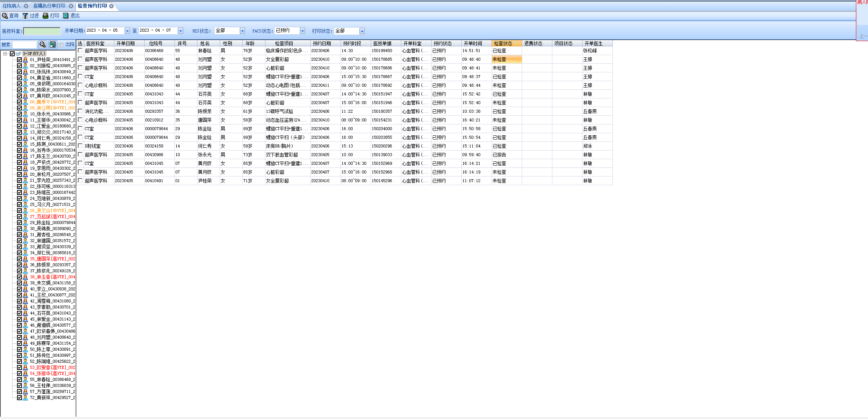Click the 查询 magnifier toolbar icon
The width and height of the screenshot is (868, 419).
click(5, 16)
